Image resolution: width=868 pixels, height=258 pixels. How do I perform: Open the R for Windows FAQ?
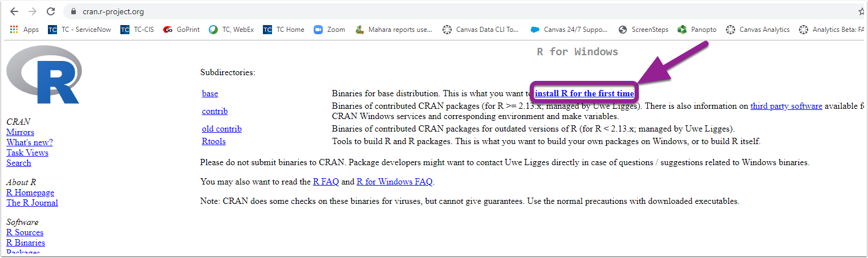(x=394, y=182)
